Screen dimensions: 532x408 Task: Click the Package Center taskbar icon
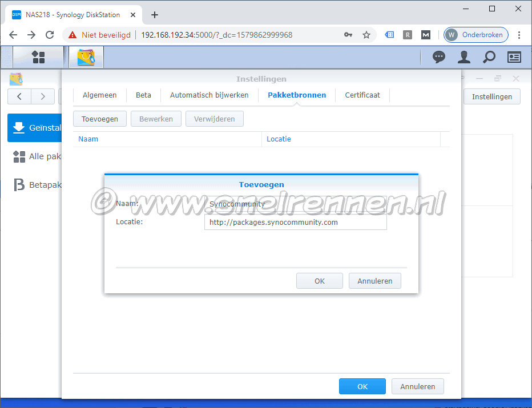[86, 57]
